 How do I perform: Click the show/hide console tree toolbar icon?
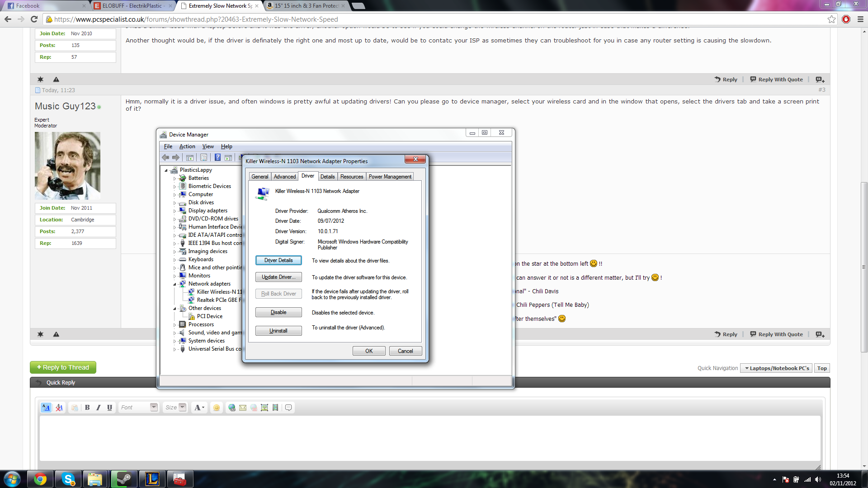tap(190, 158)
